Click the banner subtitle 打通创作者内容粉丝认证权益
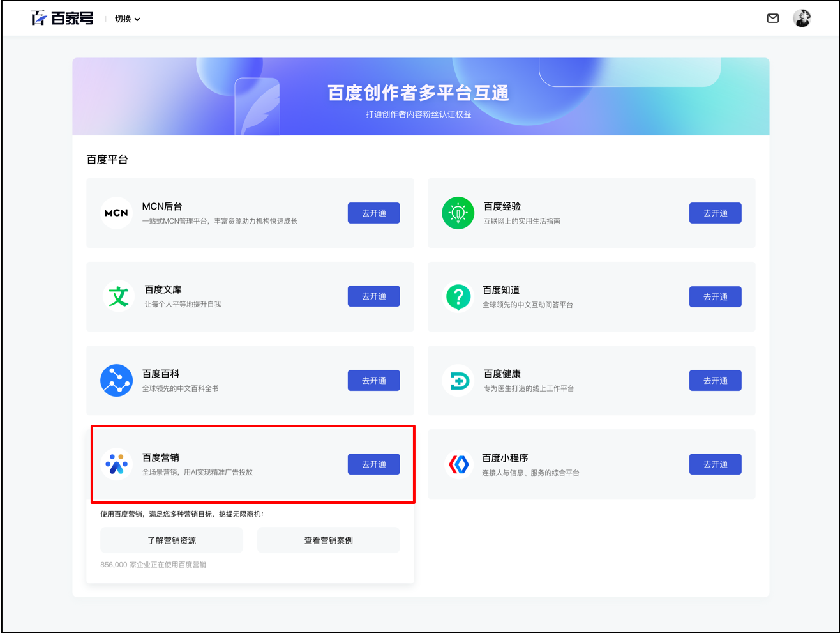The image size is (840, 633). [x=419, y=114]
